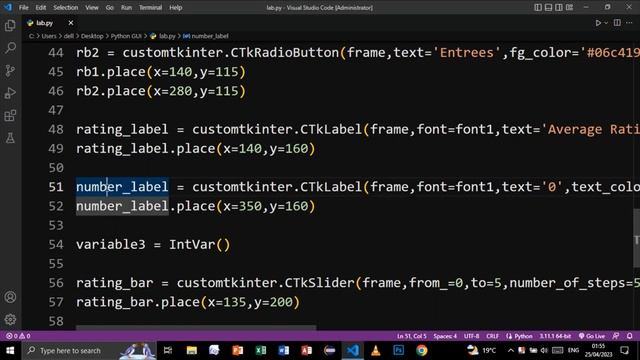640x360 pixels.
Task: Click the Users breadcrumb segment
Action: pyautogui.click(x=49, y=36)
